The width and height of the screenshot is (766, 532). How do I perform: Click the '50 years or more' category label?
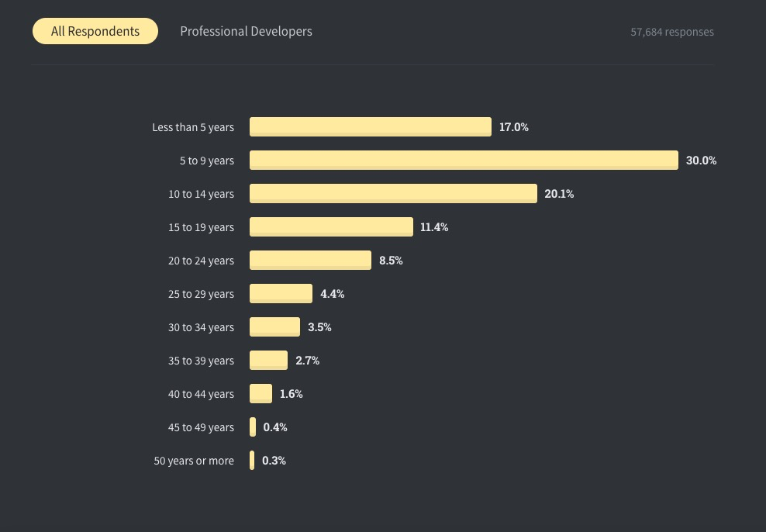click(194, 461)
